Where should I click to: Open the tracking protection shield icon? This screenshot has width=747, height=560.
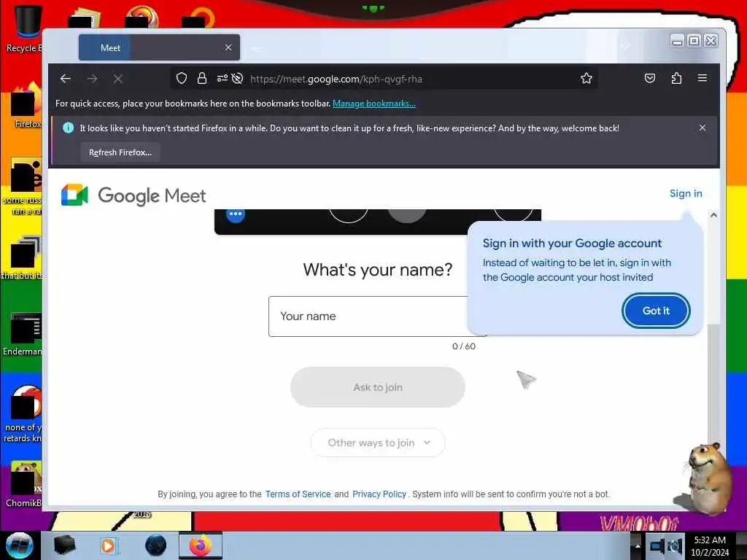pos(182,78)
